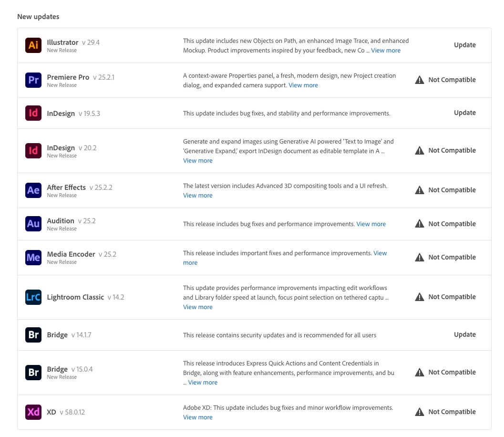Open View more link for Premiere Pro
This screenshot has height=437, width=504.
coord(303,85)
